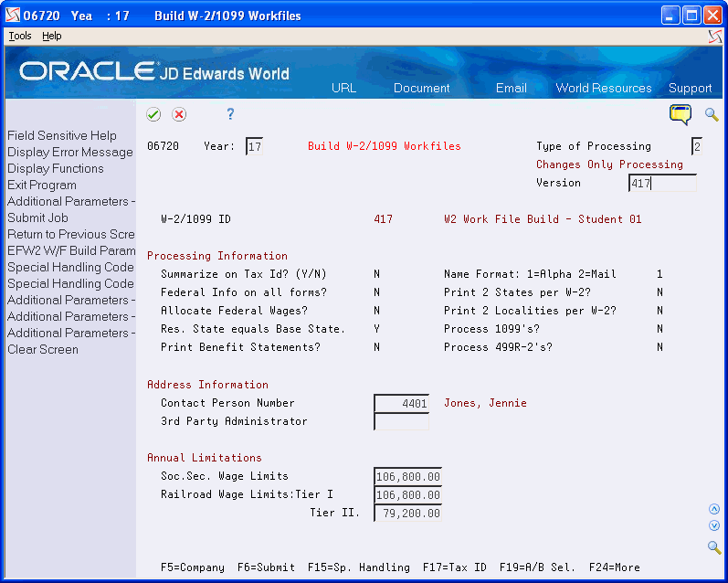Click the F5=Company function key text
Viewport: 728px width, 583px height.
pos(192,567)
